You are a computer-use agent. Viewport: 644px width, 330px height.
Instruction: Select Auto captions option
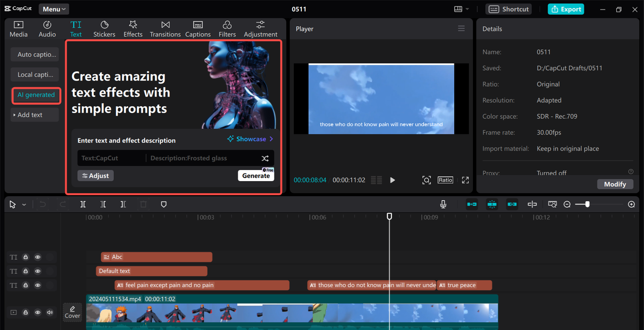pyautogui.click(x=35, y=54)
